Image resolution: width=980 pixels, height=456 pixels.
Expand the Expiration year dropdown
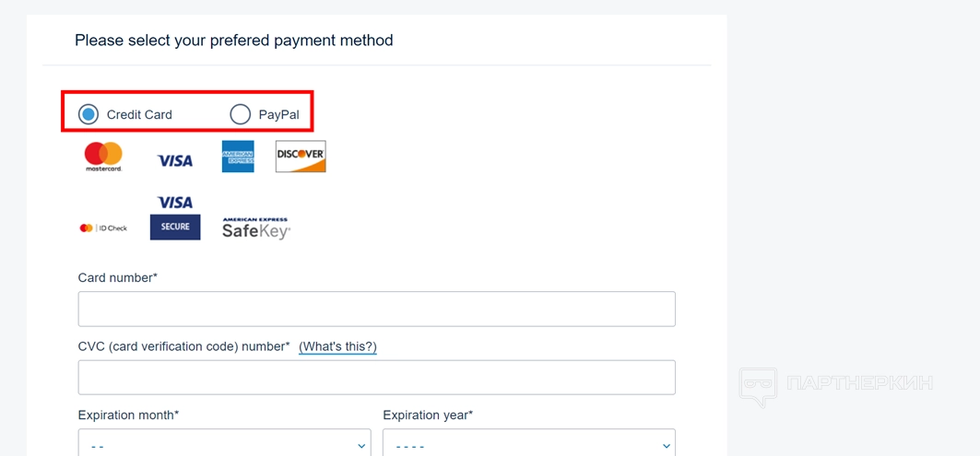click(528, 444)
